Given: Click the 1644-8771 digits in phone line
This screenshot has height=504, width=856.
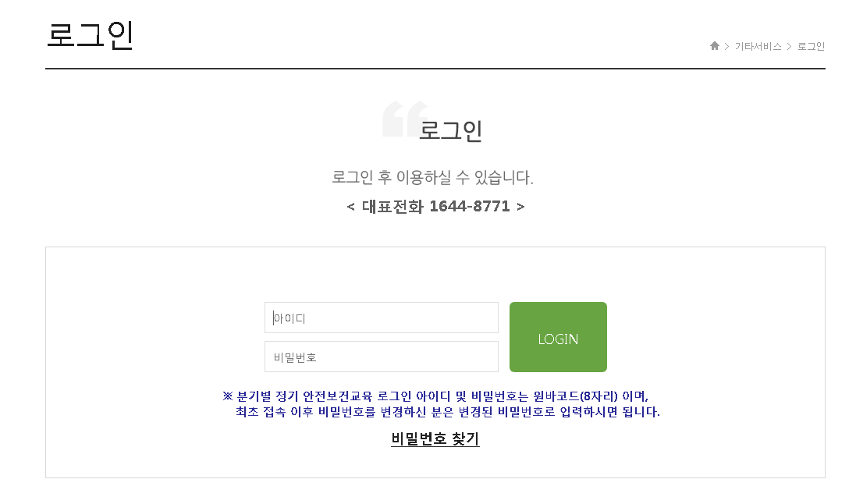Looking at the screenshot, I should pos(470,207).
